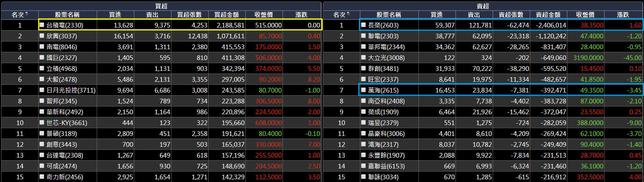This screenshot has height=182, width=644.
Task: Check the box next to 聯電(2303)
Action: click(x=363, y=36)
